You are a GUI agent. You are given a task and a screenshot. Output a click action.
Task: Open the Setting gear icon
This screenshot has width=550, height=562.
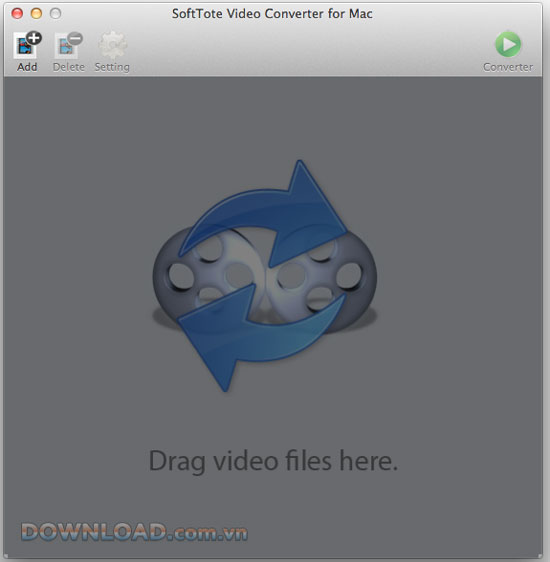(x=112, y=45)
